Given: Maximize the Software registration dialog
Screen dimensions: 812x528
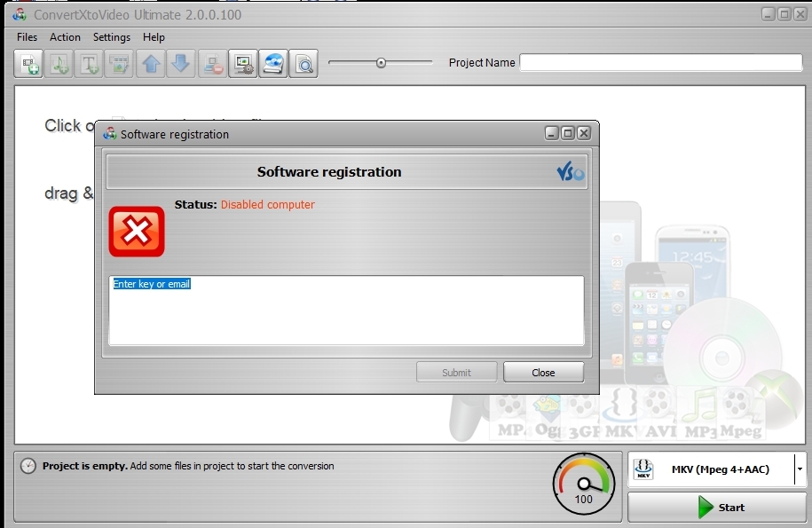Looking at the screenshot, I should pyautogui.click(x=568, y=133).
